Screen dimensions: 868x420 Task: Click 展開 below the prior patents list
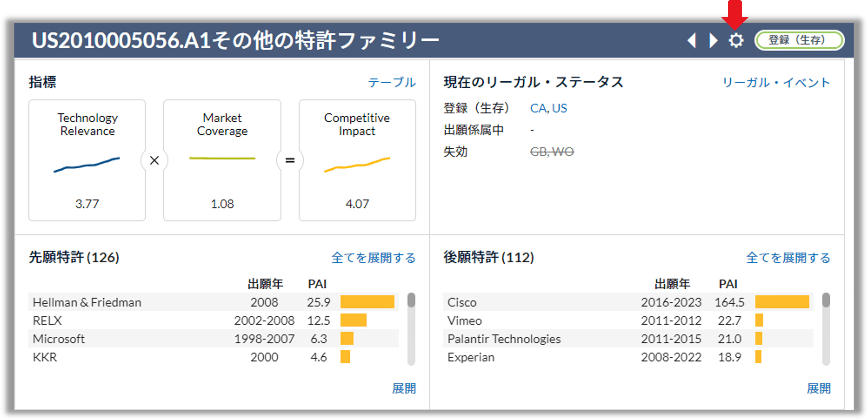405,389
